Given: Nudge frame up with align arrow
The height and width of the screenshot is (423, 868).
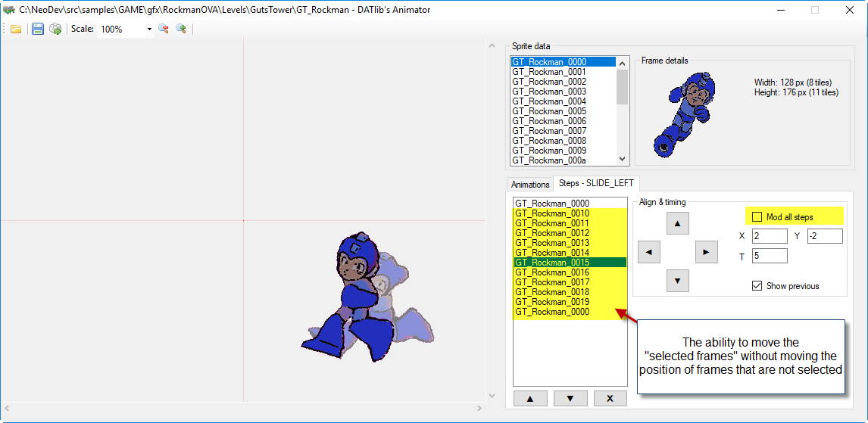Looking at the screenshot, I should [677, 223].
